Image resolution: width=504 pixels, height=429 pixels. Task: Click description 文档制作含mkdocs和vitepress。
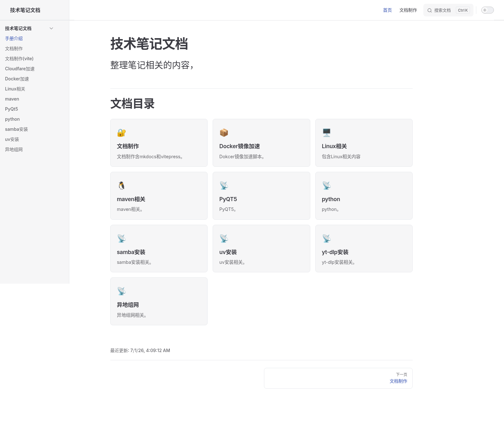[150, 157]
